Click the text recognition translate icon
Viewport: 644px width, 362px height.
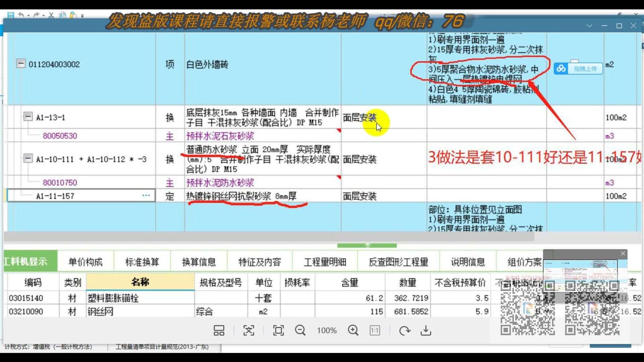[x=249, y=330]
